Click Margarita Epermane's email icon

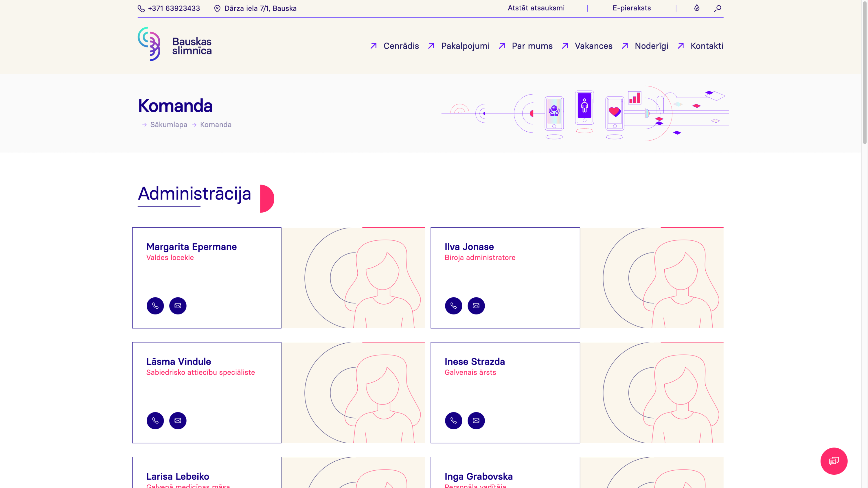tap(178, 306)
